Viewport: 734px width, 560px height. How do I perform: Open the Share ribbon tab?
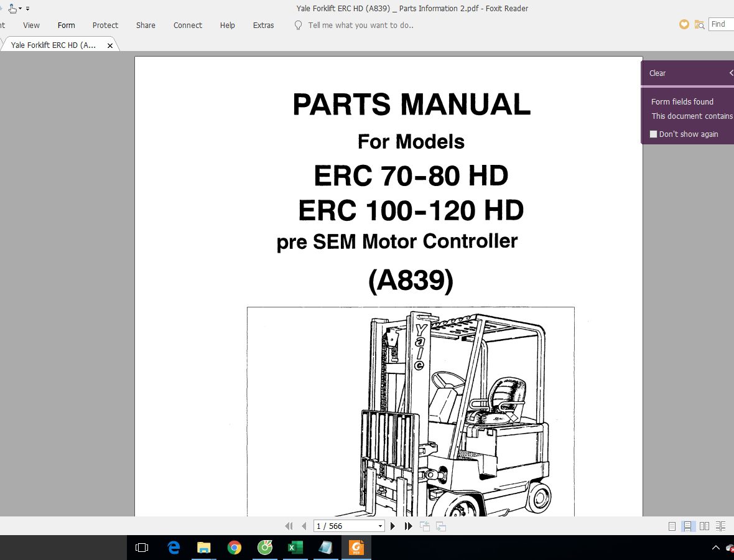pos(146,26)
